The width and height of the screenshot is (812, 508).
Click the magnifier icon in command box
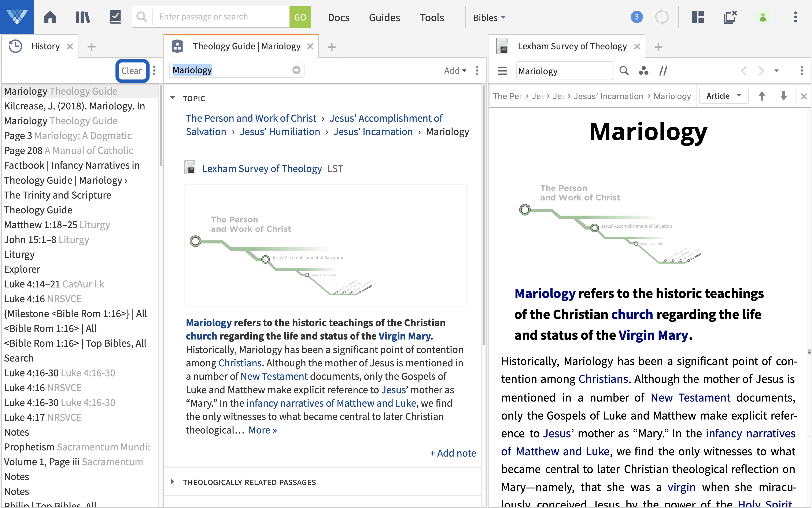[142, 17]
